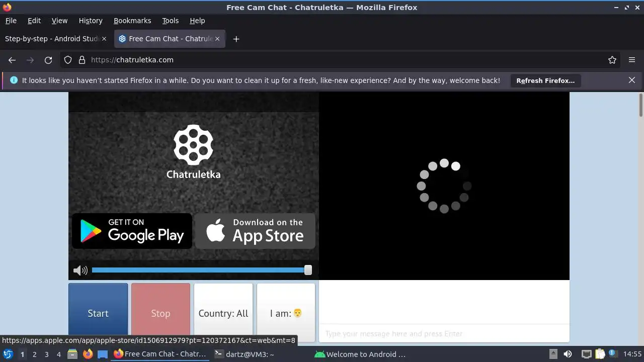Click the tracking protection shield icon
The image size is (644, 362).
[68, 60]
